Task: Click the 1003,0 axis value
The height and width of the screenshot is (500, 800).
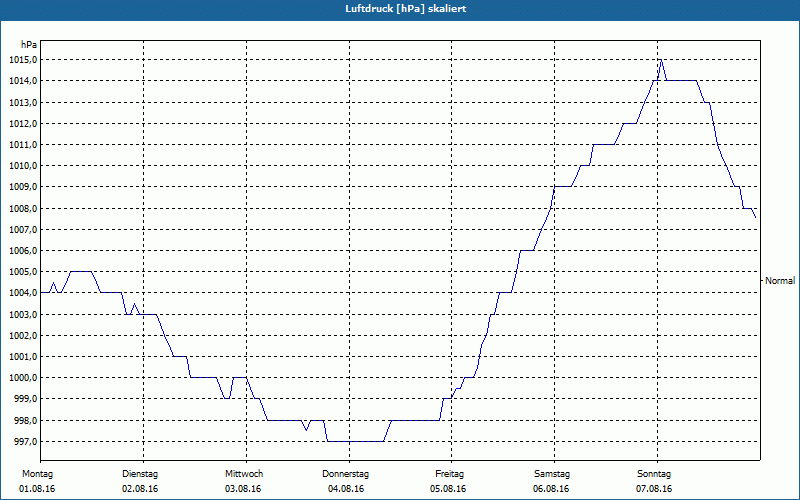Action: point(23,314)
